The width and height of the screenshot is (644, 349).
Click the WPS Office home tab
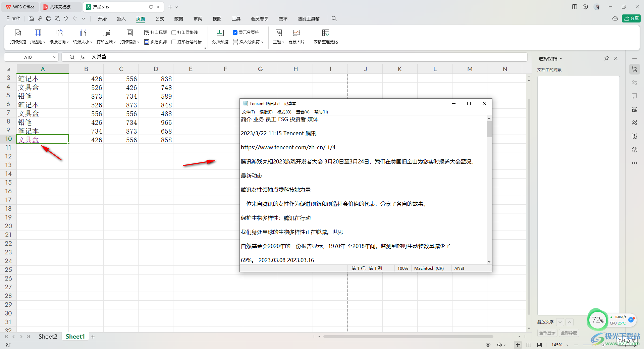point(20,7)
